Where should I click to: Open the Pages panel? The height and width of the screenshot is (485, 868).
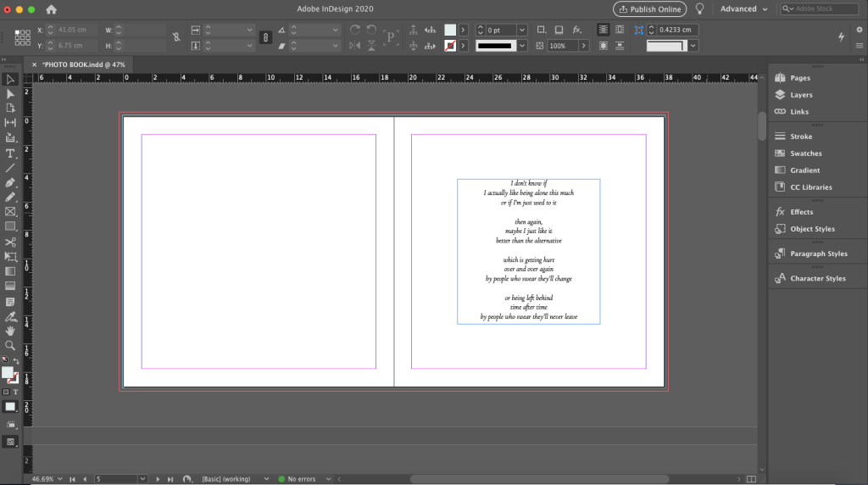[799, 78]
